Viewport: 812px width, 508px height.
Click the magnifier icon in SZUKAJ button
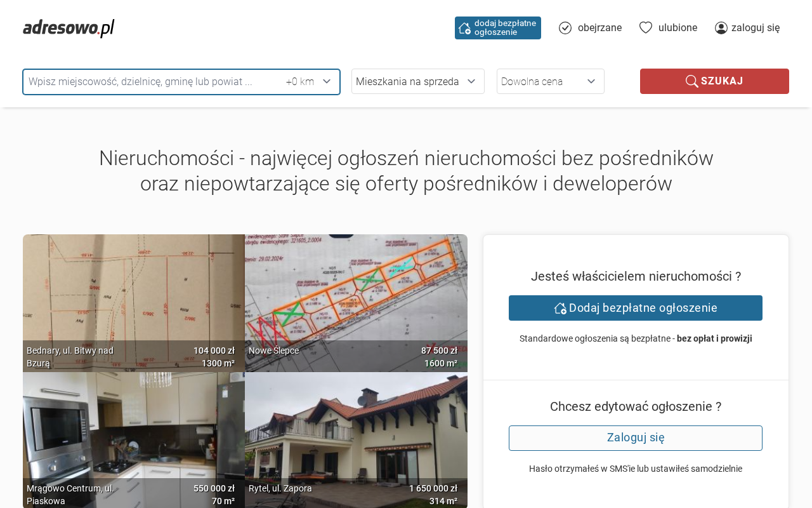691,81
